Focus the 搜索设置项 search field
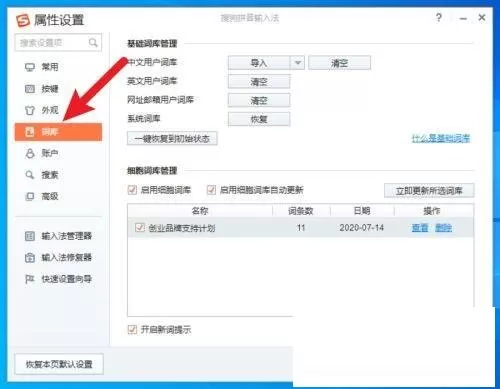500x389 pixels. pos(58,43)
